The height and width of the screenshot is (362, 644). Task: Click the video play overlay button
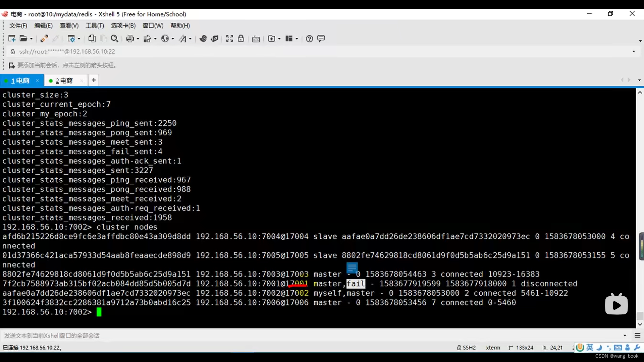pyautogui.click(x=616, y=304)
